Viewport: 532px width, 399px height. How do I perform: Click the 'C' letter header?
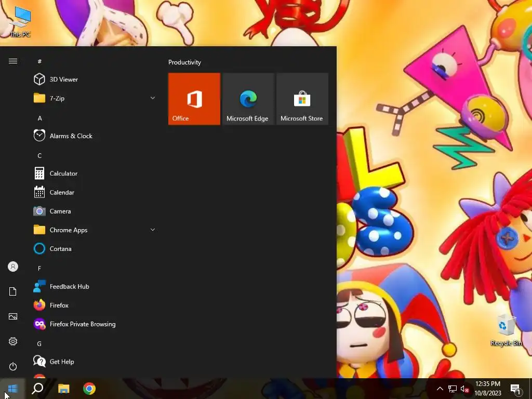point(39,155)
